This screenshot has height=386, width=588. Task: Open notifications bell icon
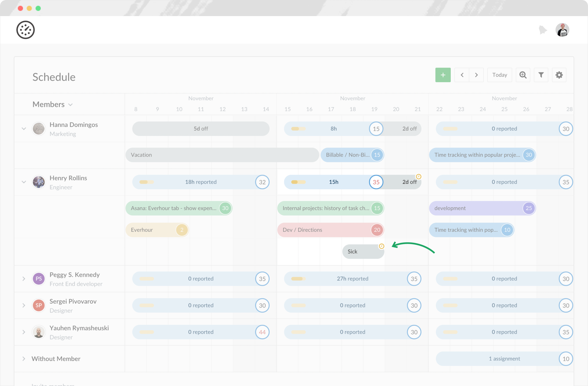click(x=542, y=30)
